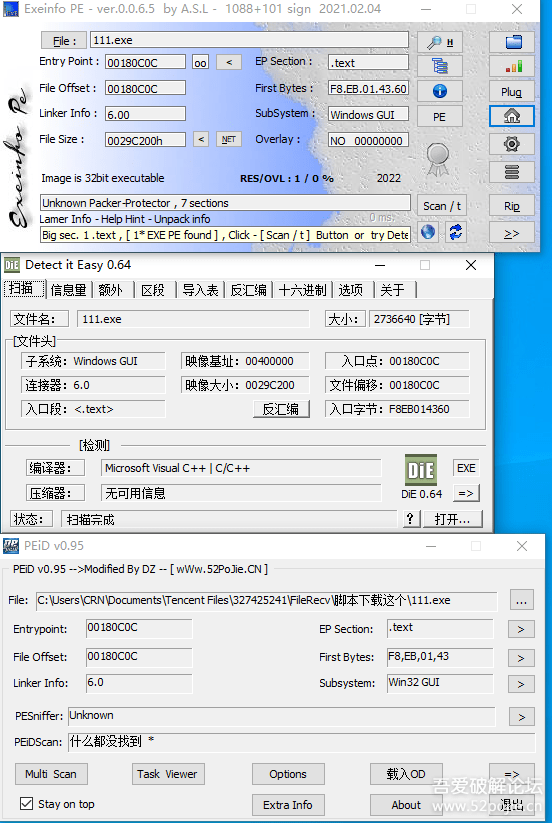Click the Scan / t button in Exeinfo PE

pos(442,206)
